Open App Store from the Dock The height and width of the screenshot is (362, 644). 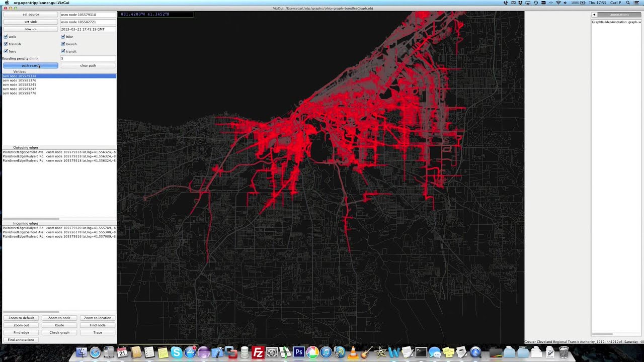coord(190,352)
